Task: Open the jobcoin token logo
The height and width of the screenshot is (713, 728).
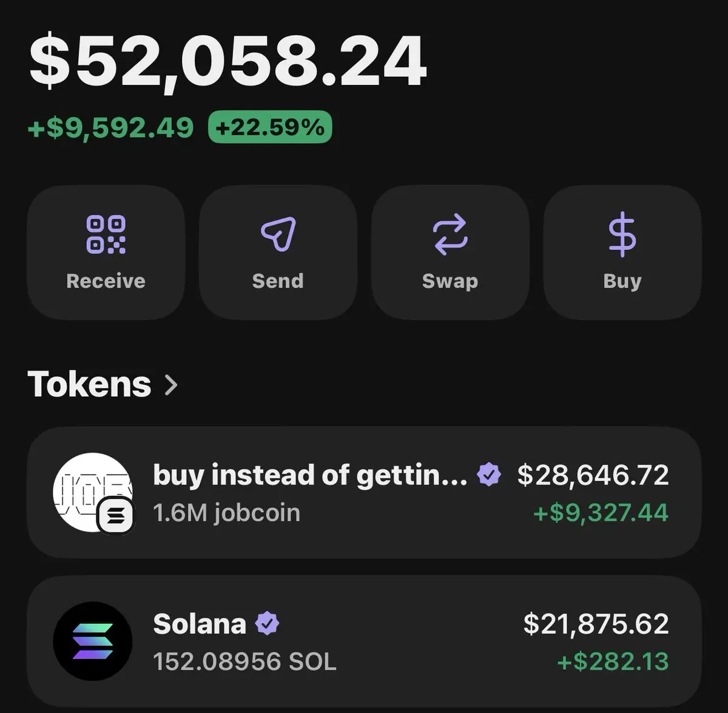Action: [93, 492]
